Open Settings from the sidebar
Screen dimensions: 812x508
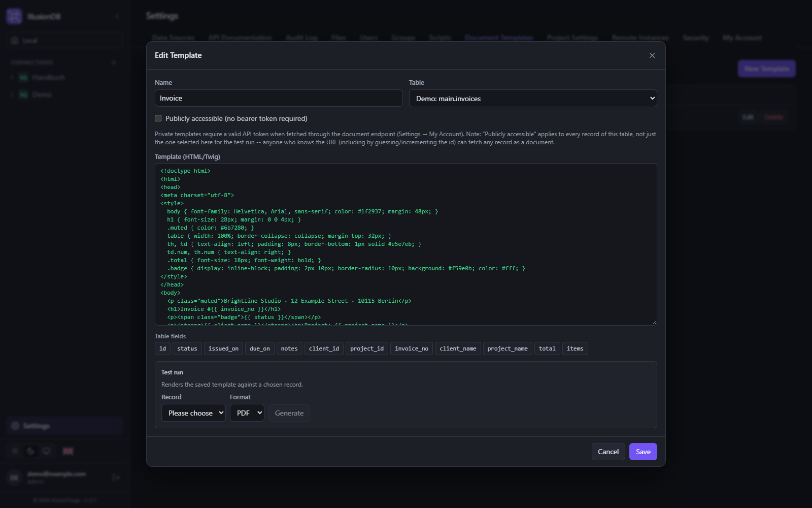pyautogui.click(x=64, y=426)
